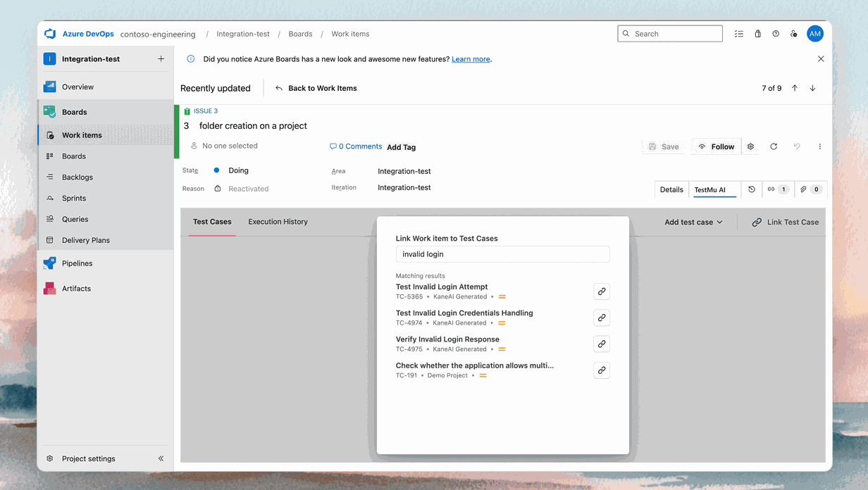The height and width of the screenshot is (490, 868).
Task: Open the Boards hub in sidebar
Action: [x=106, y=112]
